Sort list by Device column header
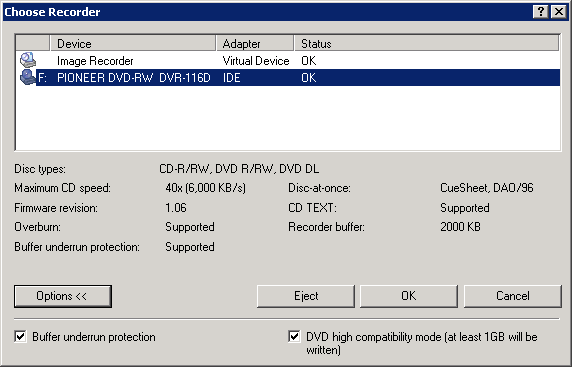 [x=133, y=43]
